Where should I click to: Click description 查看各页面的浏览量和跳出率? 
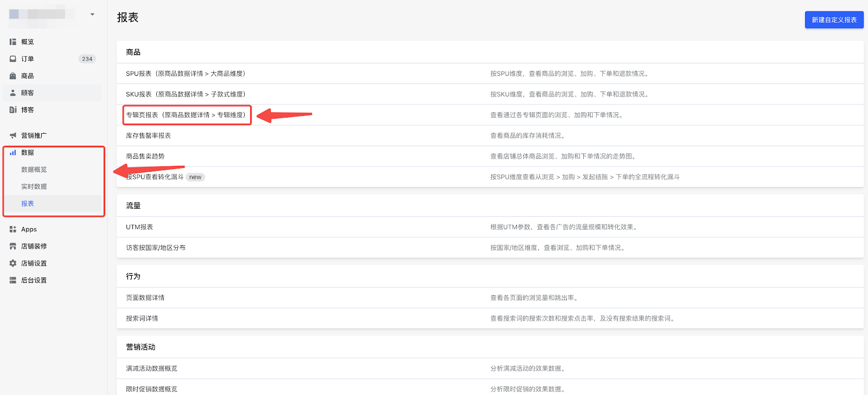coord(535,297)
